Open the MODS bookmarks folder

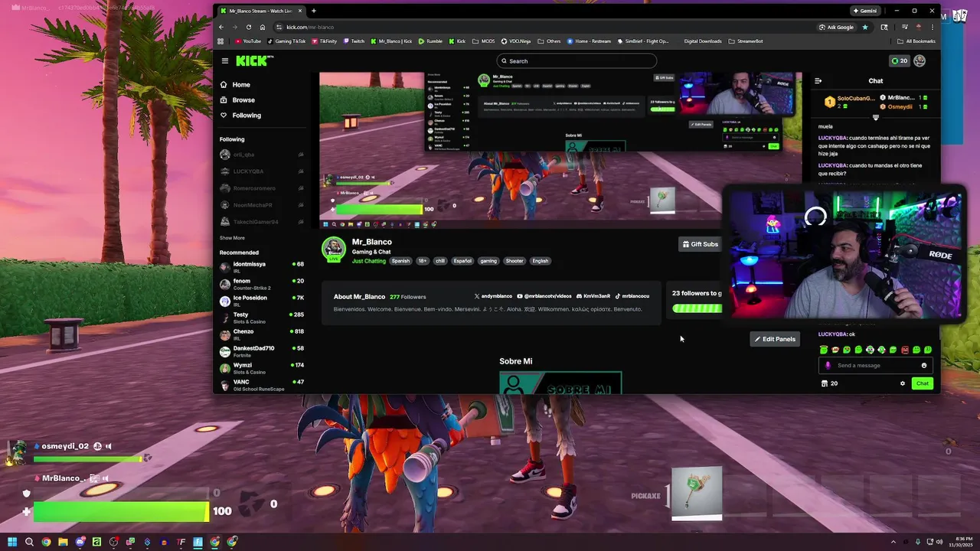(x=484, y=41)
